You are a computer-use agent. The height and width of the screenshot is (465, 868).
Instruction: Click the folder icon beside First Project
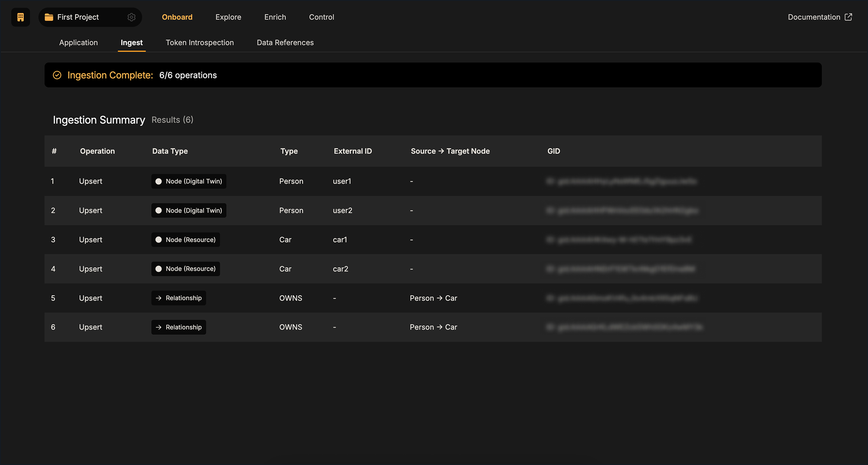tap(49, 17)
